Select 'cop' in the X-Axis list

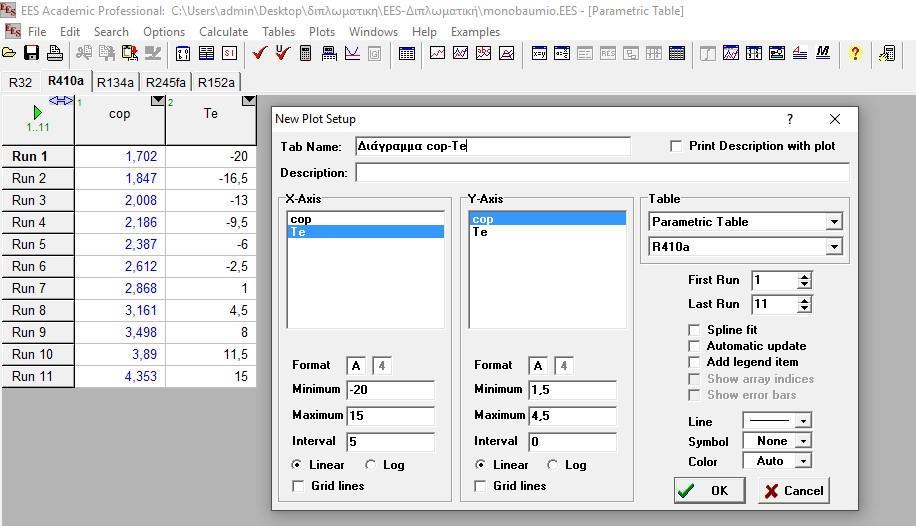[x=366, y=219]
